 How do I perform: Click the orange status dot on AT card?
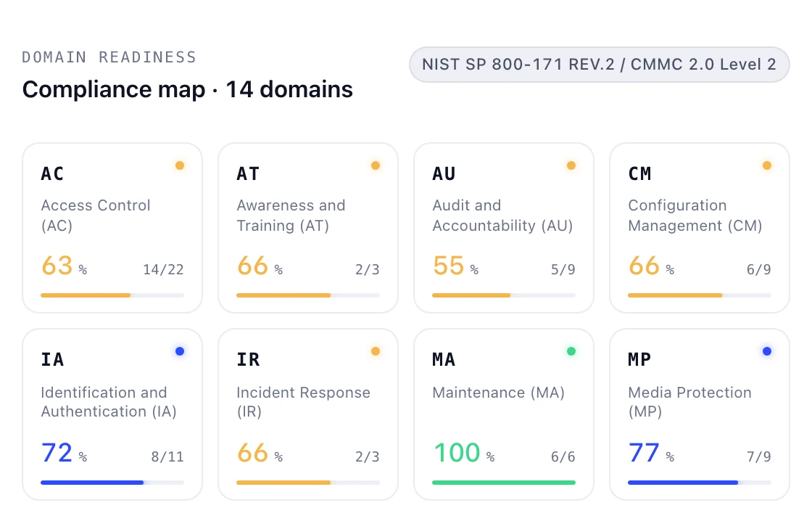click(x=376, y=165)
